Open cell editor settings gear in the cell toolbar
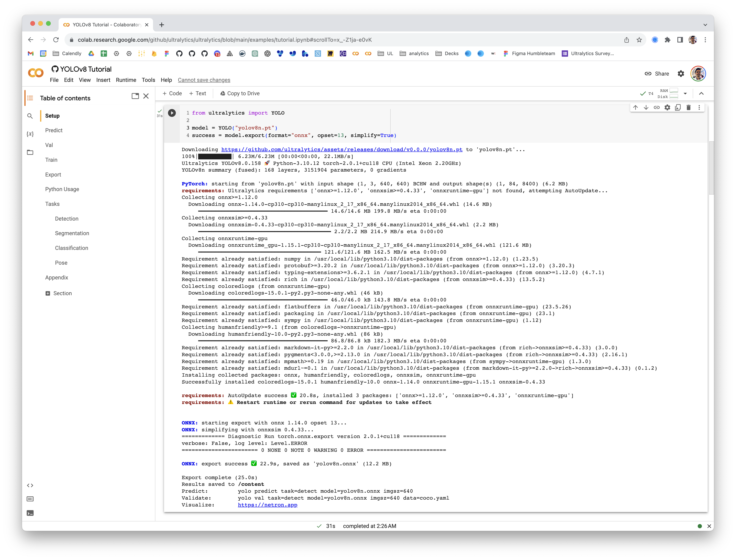Screen dimensions: 736x560 coord(667,107)
